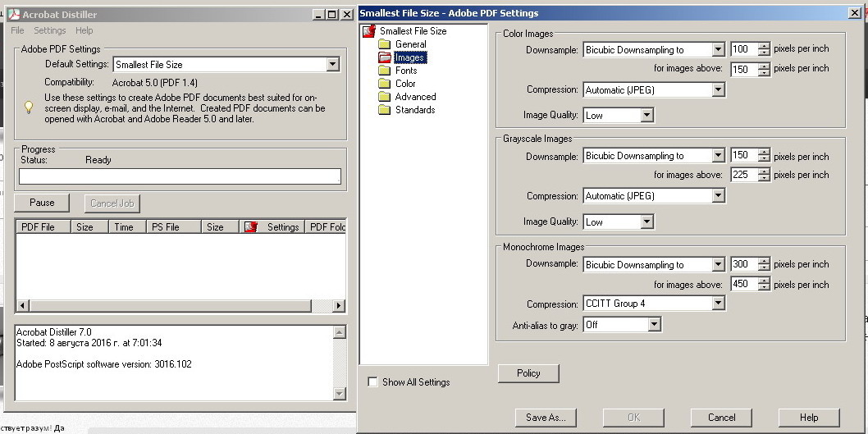Viewport: 868px width, 434px height.
Task: Click the PS File column header
Action: tap(173, 227)
